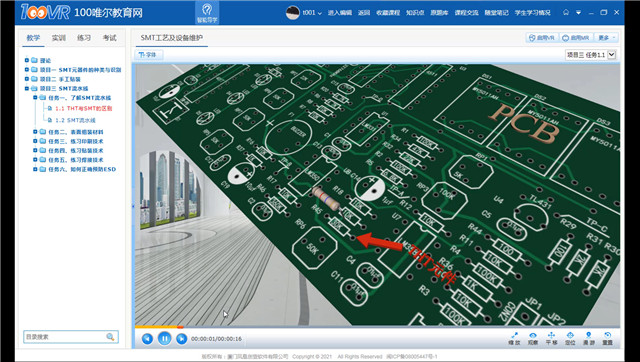640x362 pixels.
Task: Collapse the 项目三 SMT流水线 tree node
Action: pyautogui.click(x=27, y=88)
